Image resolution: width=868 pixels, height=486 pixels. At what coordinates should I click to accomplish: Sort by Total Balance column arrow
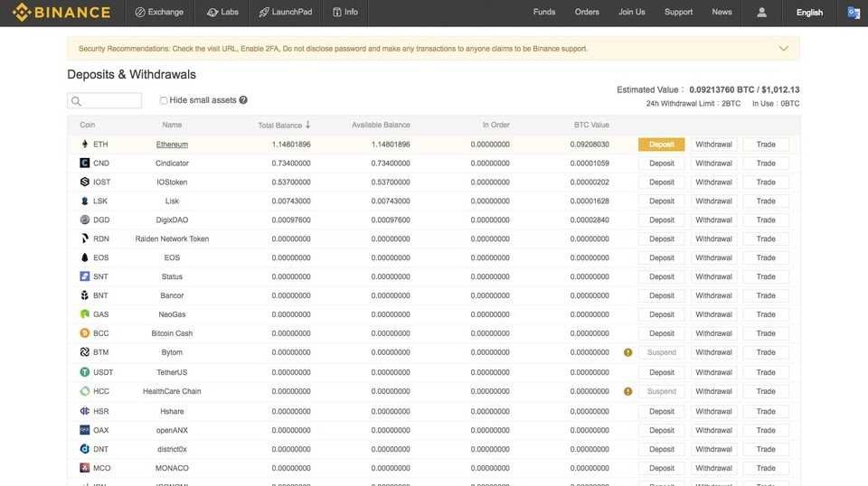[x=307, y=125]
